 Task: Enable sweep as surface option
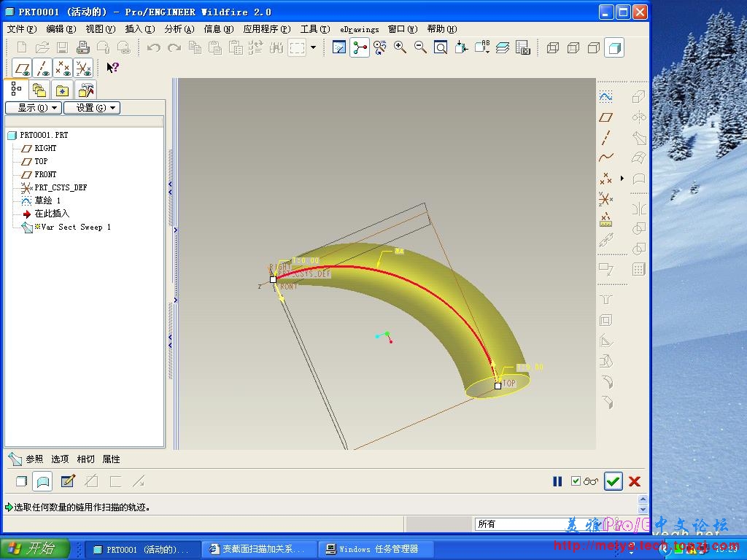pyautogui.click(x=42, y=481)
